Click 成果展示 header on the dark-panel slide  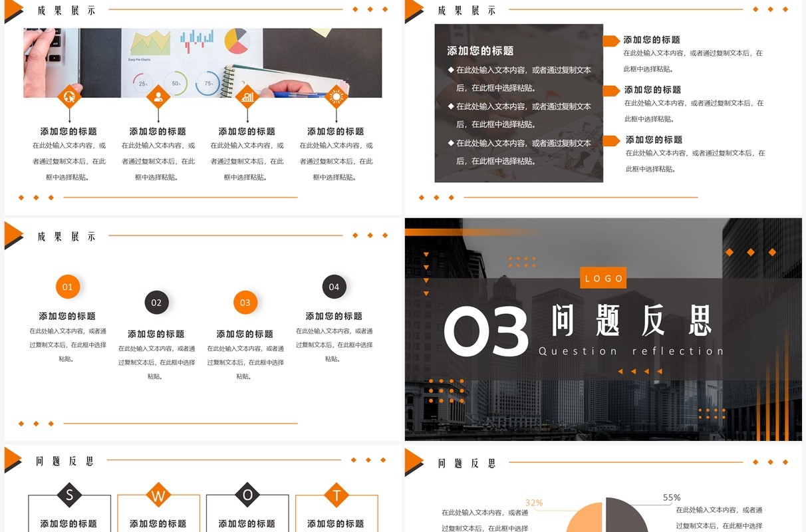pos(467,11)
